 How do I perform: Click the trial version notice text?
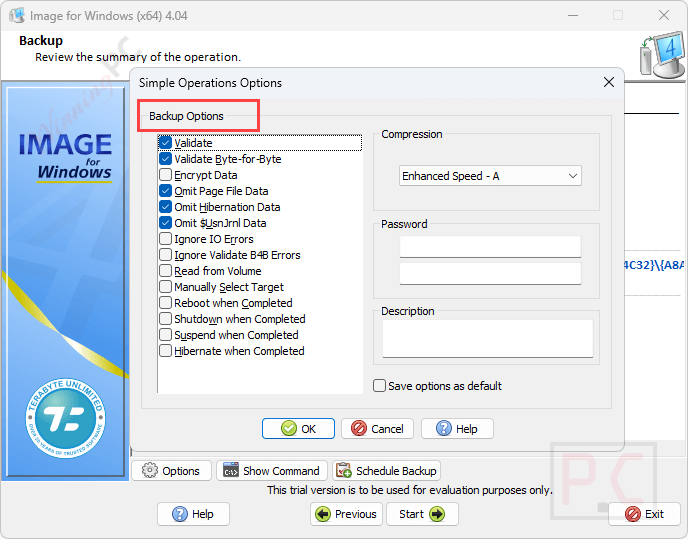click(410, 490)
